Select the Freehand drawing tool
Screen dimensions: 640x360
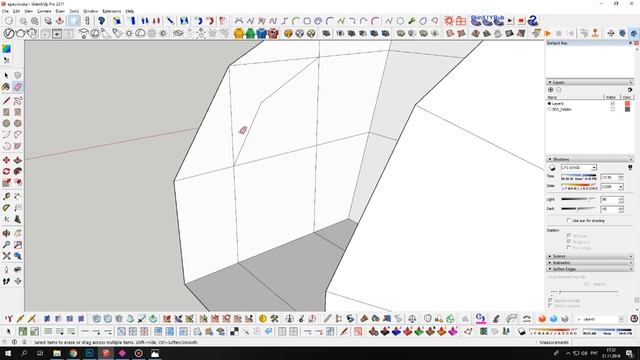coord(18,101)
